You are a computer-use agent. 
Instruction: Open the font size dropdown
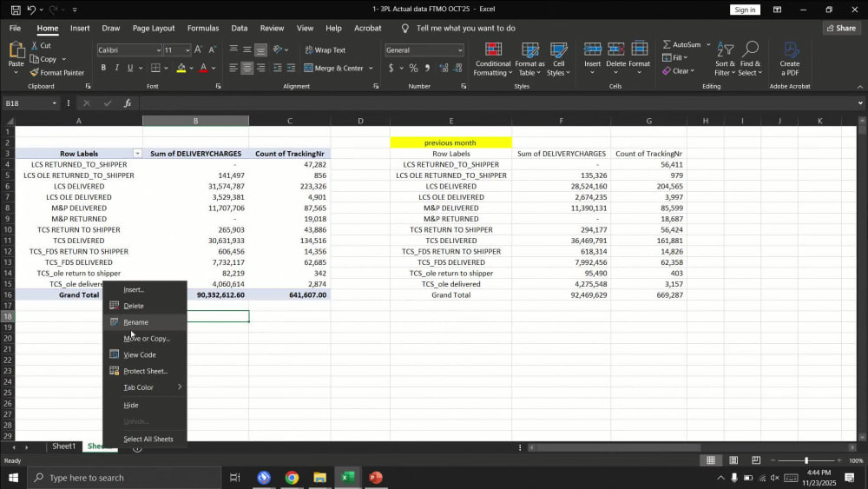[x=187, y=50]
